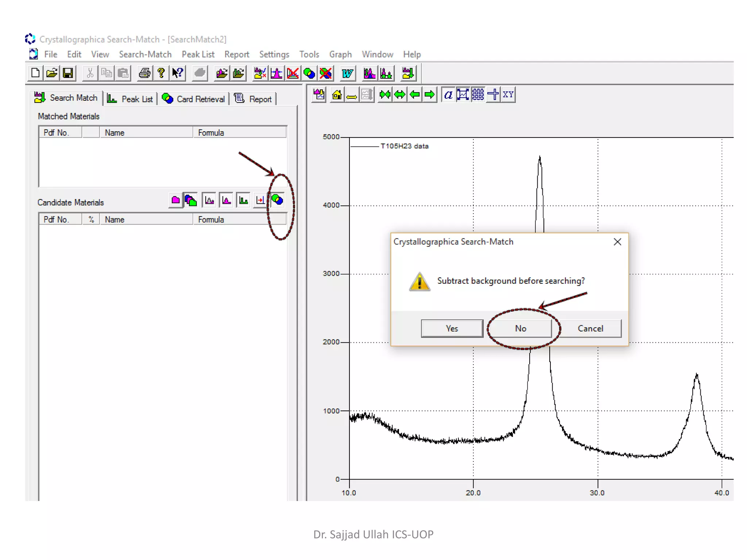
Task: Toggle the XY coordinates display button
Action: click(508, 95)
